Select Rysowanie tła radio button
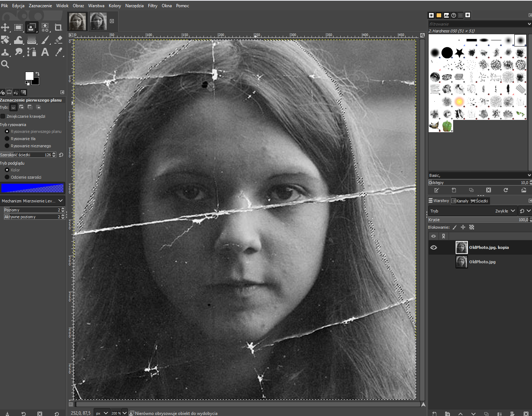Image resolution: width=532 pixels, height=416 pixels. tap(7, 139)
